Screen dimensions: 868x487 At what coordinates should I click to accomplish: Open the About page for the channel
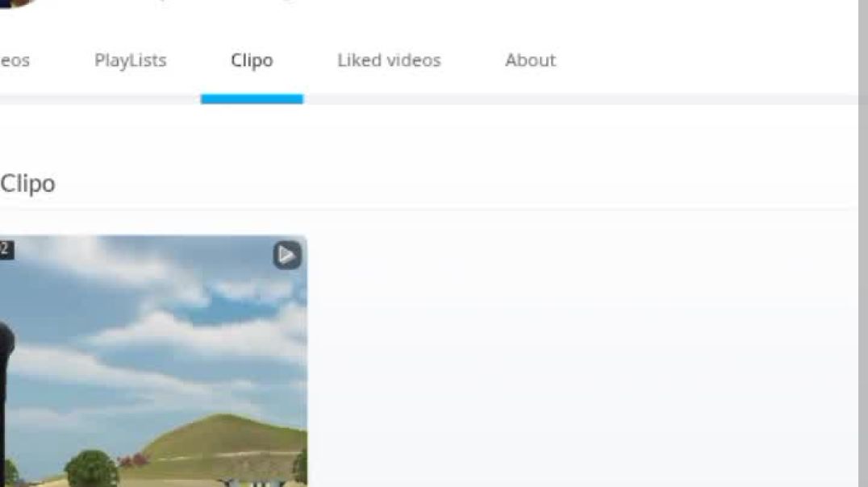530,60
